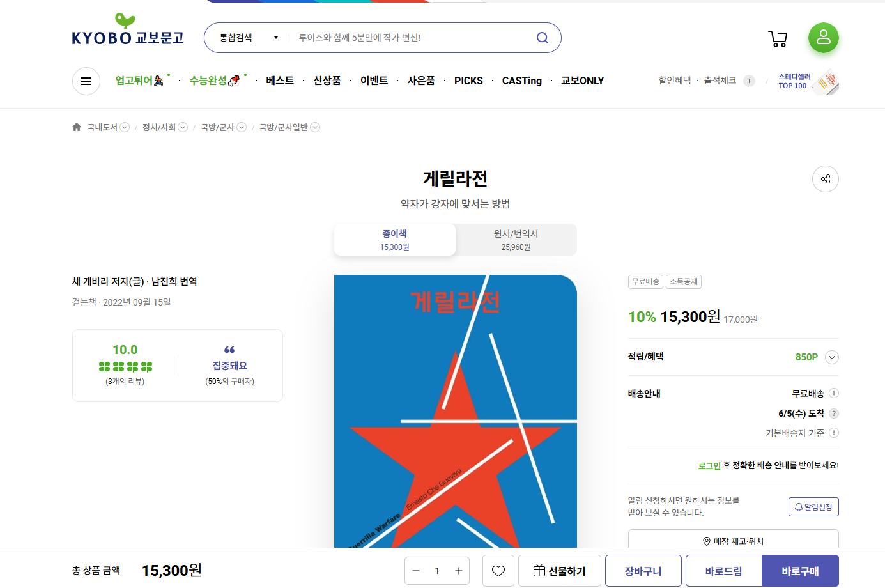
Task: Increase quantity with plus button
Action: pyautogui.click(x=459, y=571)
